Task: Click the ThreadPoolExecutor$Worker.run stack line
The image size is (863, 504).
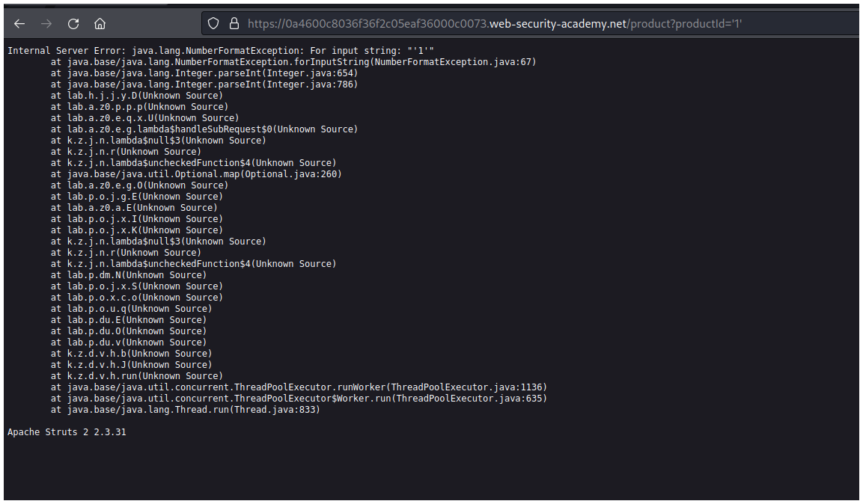Action: pos(299,399)
